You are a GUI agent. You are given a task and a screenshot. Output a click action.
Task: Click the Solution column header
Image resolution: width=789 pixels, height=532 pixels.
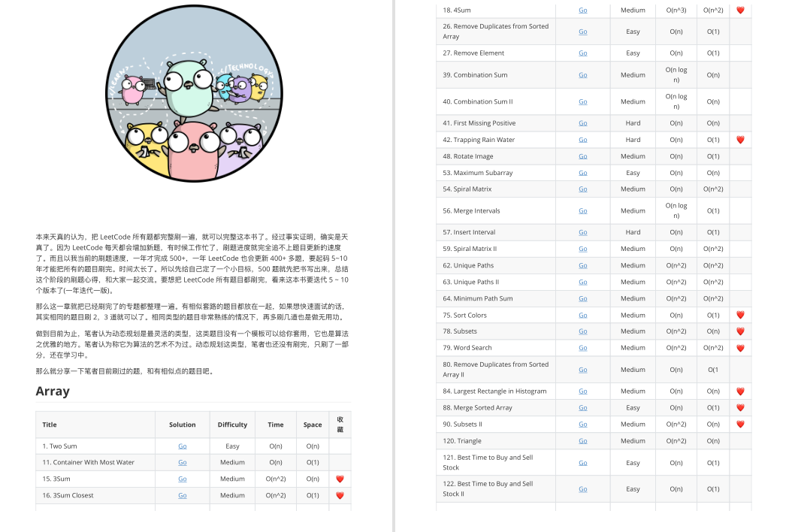pos(182,425)
